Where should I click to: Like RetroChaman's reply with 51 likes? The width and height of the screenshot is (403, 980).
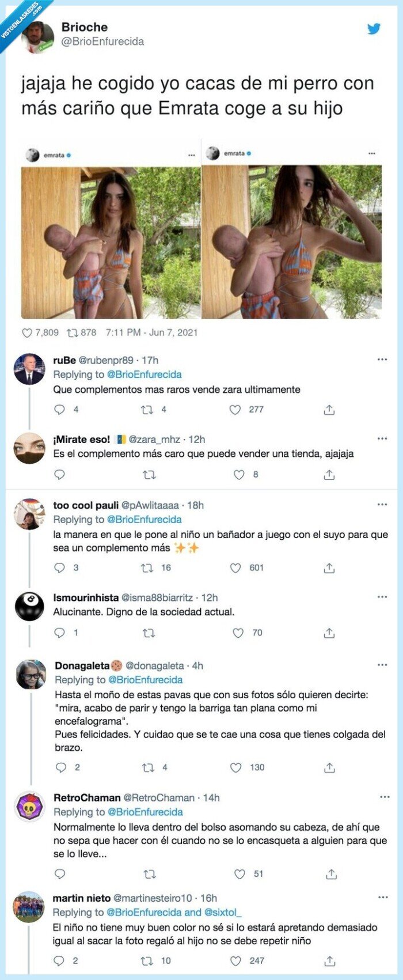[239, 874]
